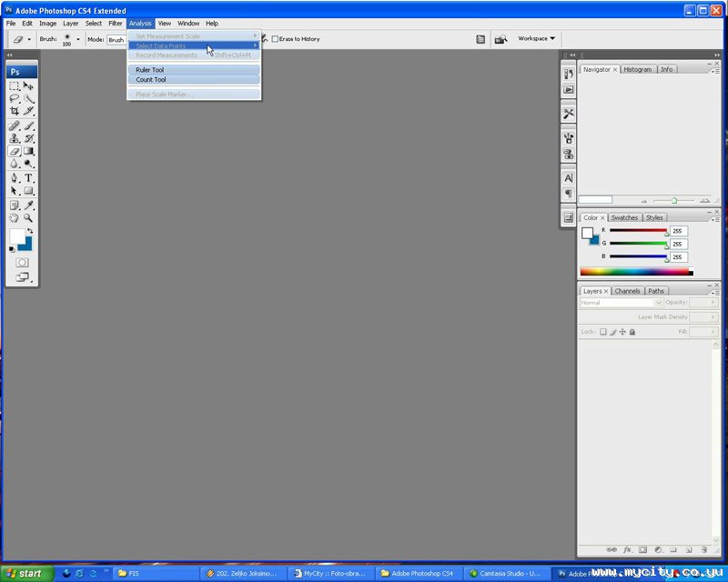Switch to the Paths tab
Screen dimensions: 728x582
[655, 291]
